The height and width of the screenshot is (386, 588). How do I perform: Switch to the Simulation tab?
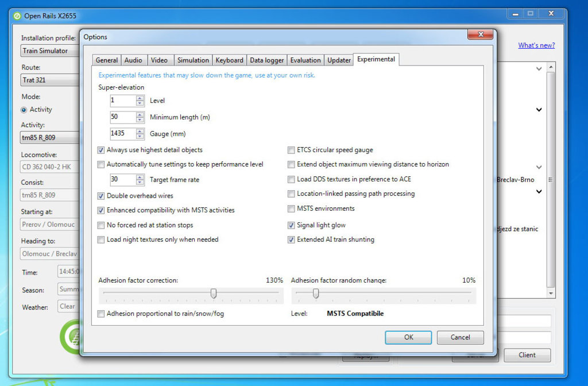(193, 60)
